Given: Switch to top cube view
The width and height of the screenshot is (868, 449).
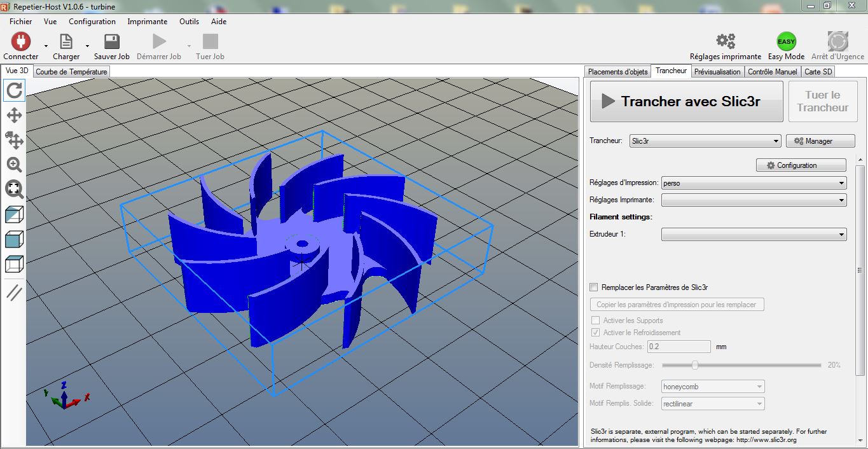Looking at the screenshot, I should coord(14,264).
